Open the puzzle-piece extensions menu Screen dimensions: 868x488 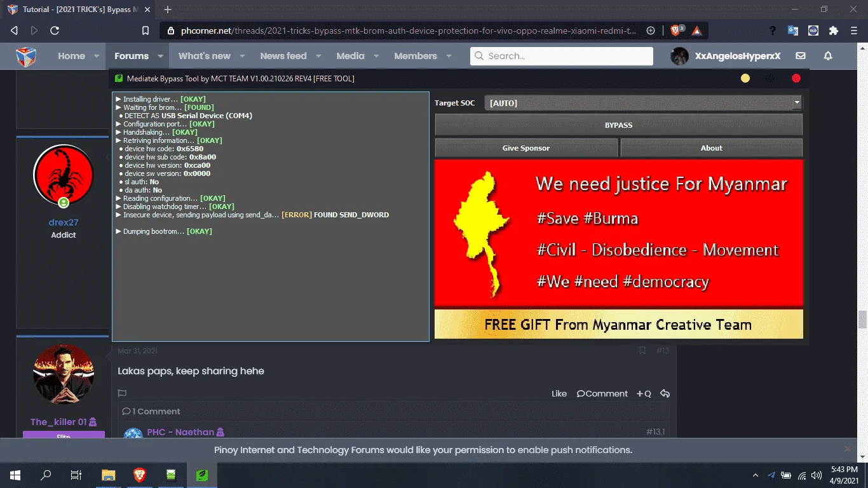834,30
